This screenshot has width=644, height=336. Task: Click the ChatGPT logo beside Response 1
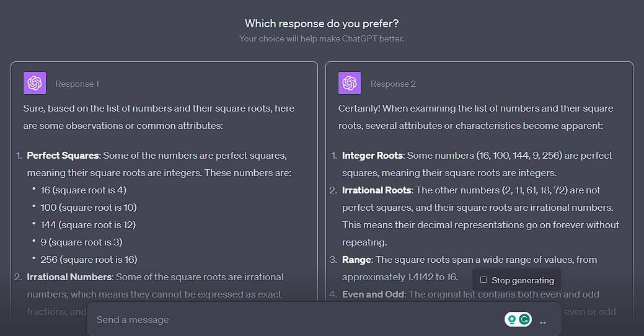(x=35, y=83)
